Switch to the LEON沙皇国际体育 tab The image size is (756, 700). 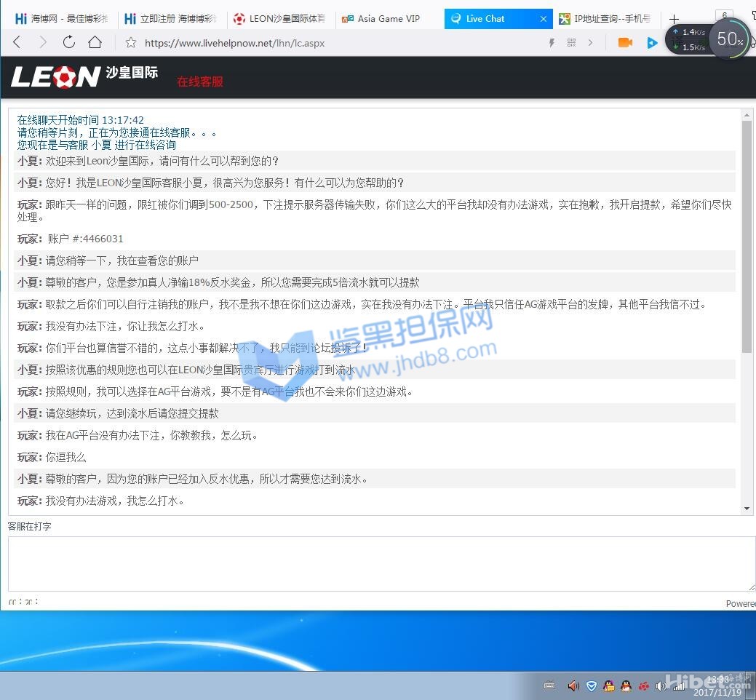[x=280, y=19]
